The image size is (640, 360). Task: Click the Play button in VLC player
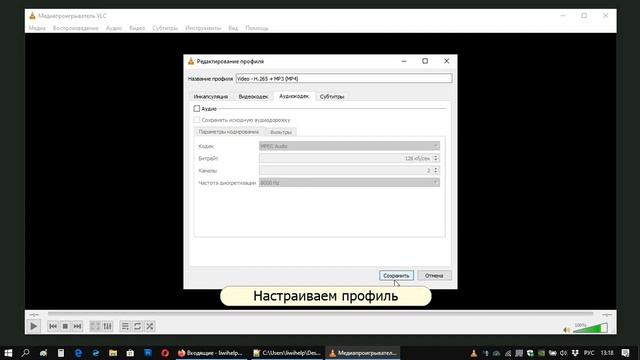point(33,326)
